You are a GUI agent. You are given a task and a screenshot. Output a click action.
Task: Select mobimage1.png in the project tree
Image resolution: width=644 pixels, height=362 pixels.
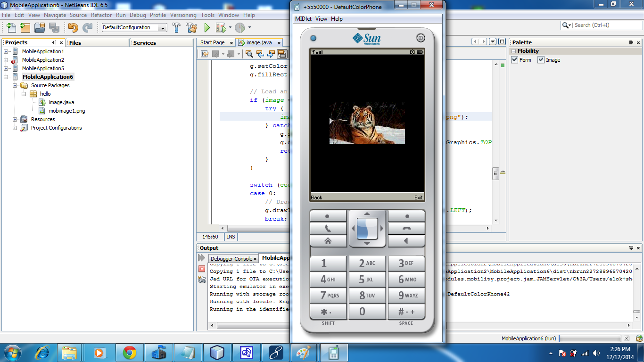pos(67,111)
